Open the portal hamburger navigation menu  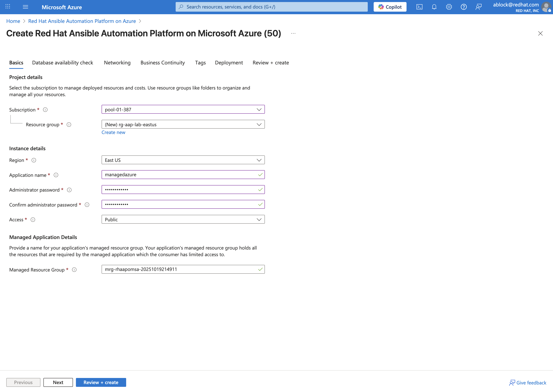(25, 7)
